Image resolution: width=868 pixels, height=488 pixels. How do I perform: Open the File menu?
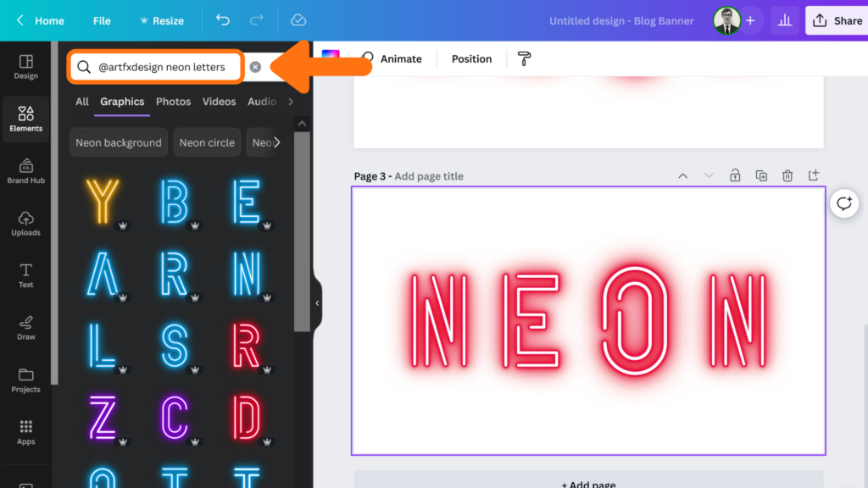point(102,20)
